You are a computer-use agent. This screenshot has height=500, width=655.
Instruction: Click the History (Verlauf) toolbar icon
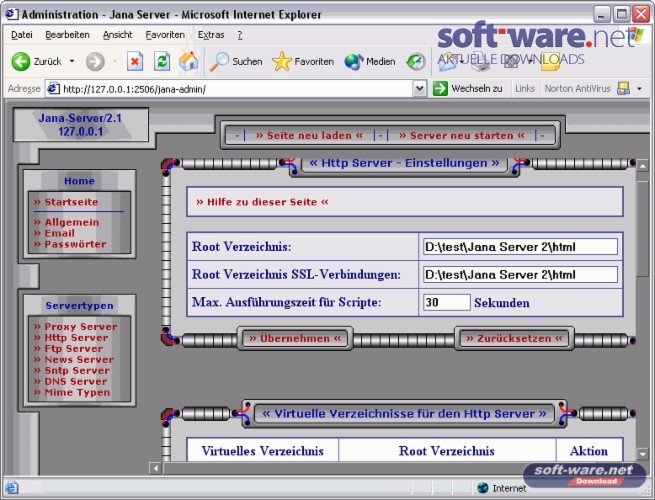(416, 62)
